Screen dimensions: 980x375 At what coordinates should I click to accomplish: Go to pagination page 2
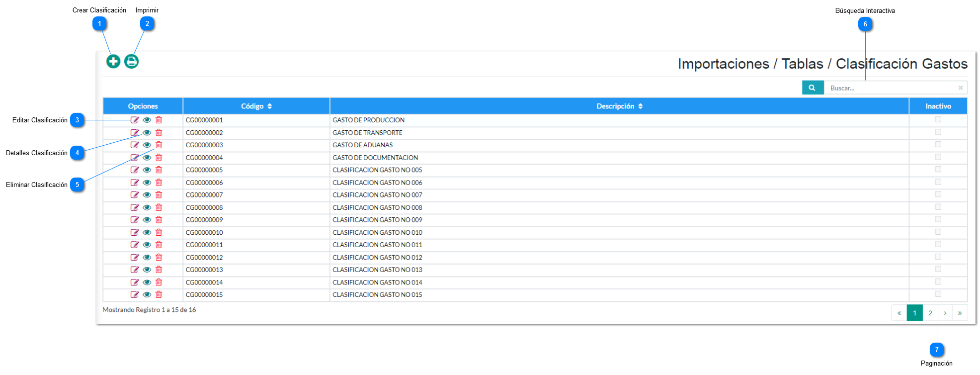pyautogui.click(x=930, y=313)
